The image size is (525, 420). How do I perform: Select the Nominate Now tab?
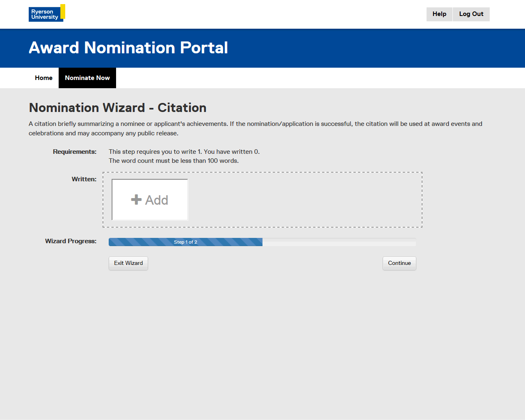point(87,78)
